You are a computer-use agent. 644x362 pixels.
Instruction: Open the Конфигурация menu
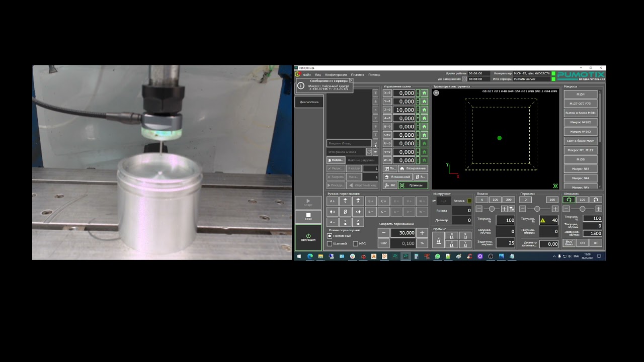[336, 74]
